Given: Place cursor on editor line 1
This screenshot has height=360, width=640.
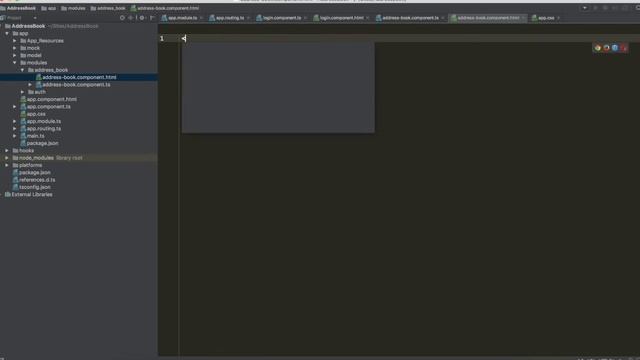Looking at the screenshot, I should pyautogui.click(x=408, y=38).
